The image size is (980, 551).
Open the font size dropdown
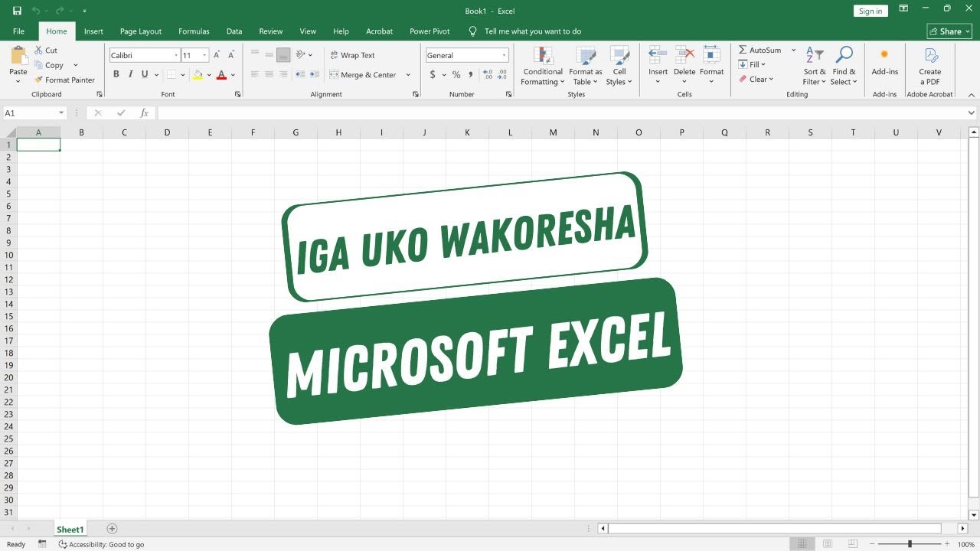click(205, 55)
